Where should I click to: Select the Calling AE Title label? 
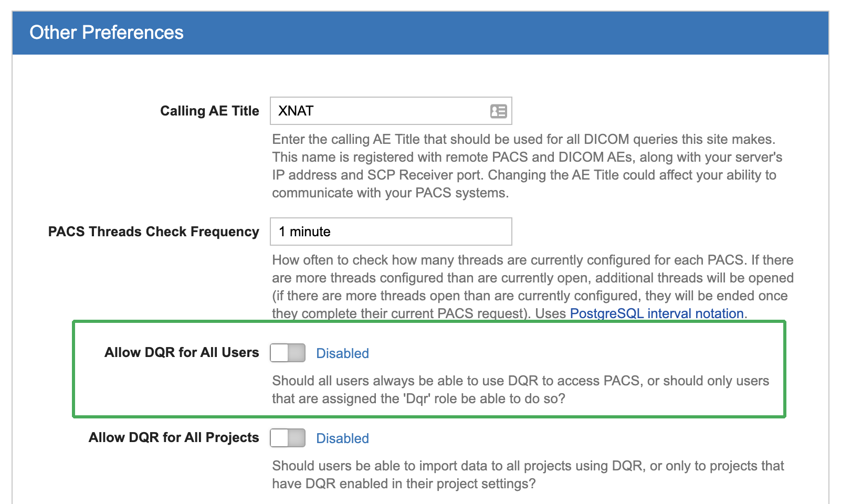pyautogui.click(x=209, y=111)
